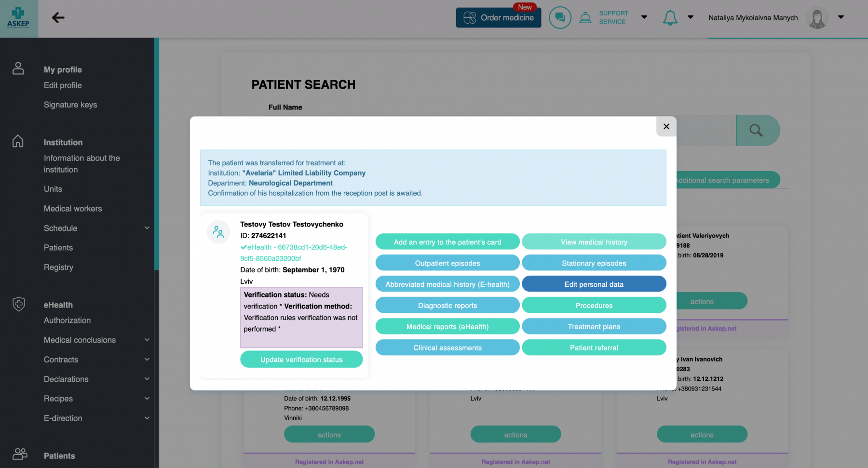Click the patient profile icon in dialog
The image size is (868, 468).
tap(218, 232)
